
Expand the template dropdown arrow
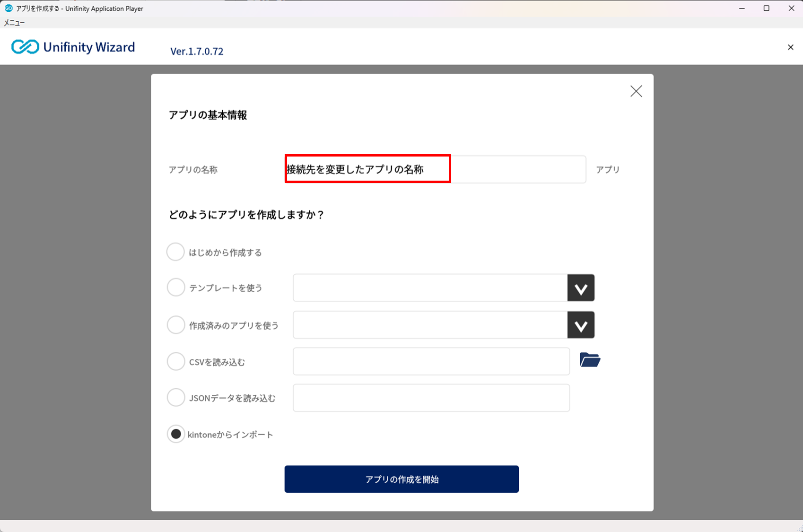pyautogui.click(x=581, y=288)
